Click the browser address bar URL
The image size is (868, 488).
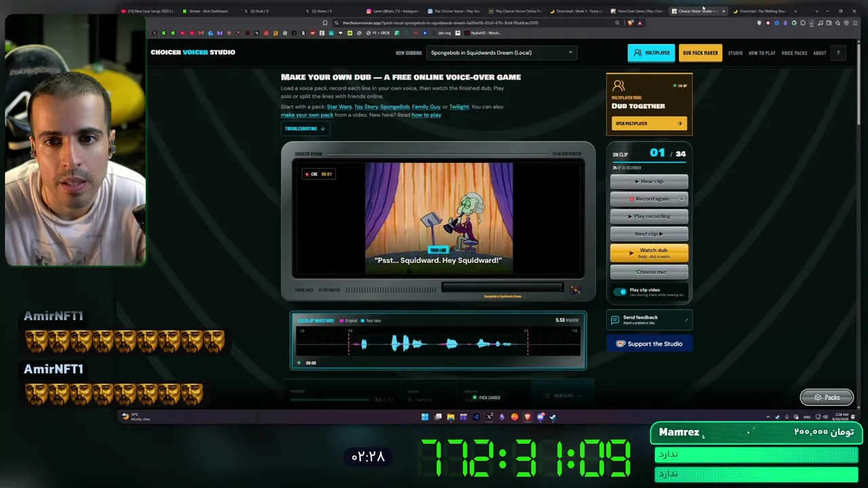(440, 22)
